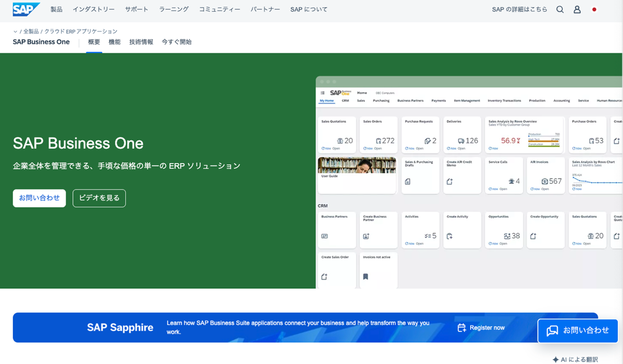Viewport: 623px width, 364px height.
Task: Click the Sales Orders tile showing 272
Action: [x=379, y=135]
